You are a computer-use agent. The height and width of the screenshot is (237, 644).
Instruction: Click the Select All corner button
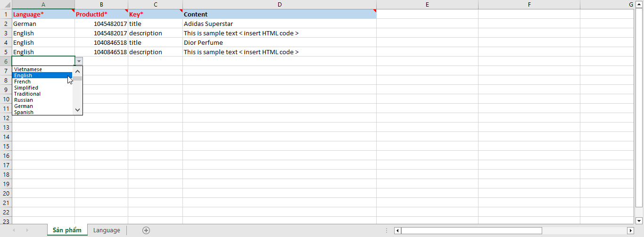point(6,4)
